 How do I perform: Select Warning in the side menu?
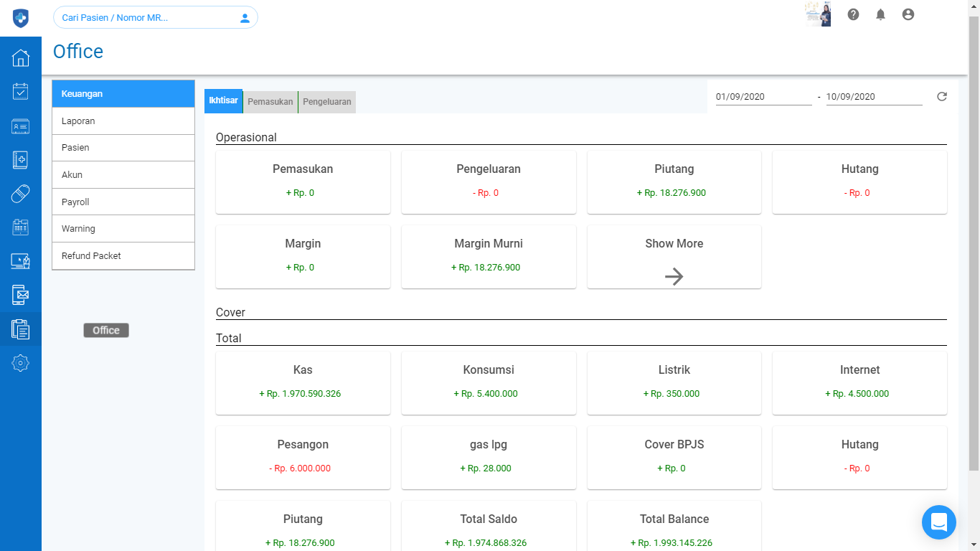(123, 229)
